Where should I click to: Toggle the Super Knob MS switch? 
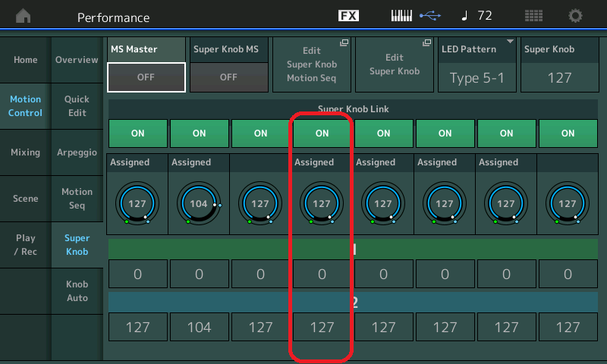(228, 77)
